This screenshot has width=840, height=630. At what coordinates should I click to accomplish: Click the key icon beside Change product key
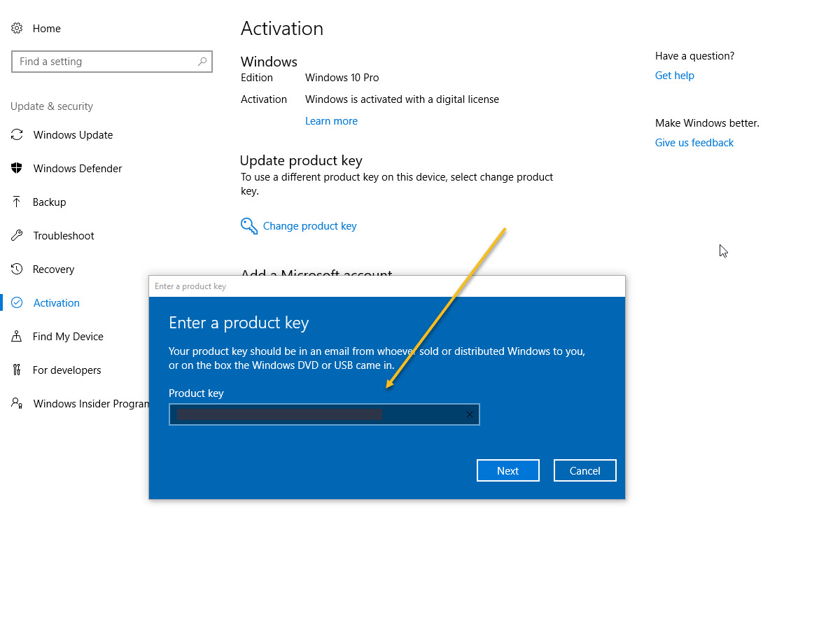tap(249, 225)
